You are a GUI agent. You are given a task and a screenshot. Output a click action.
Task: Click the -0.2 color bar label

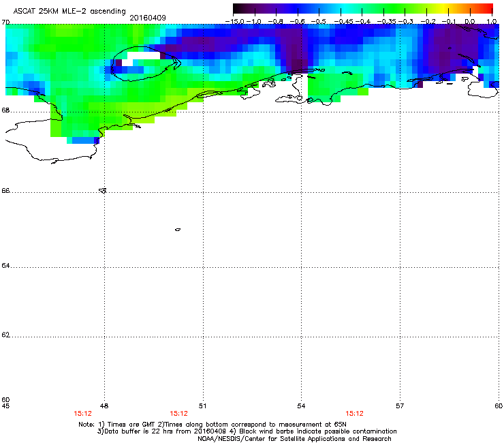[428, 22]
